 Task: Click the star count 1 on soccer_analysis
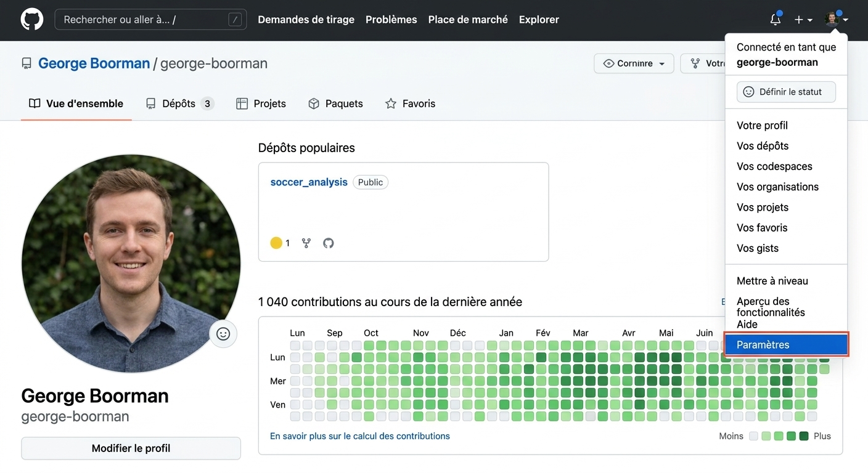click(x=287, y=243)
